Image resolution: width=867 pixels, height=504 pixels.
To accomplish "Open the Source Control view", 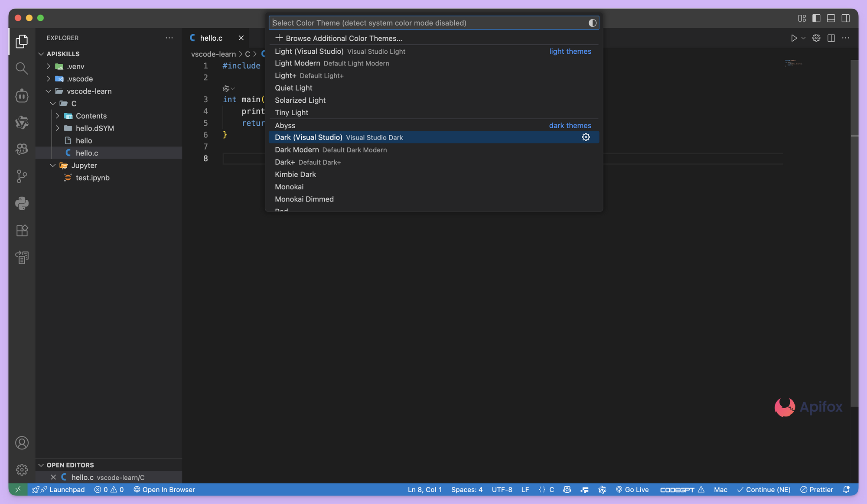I will point(21,176).
